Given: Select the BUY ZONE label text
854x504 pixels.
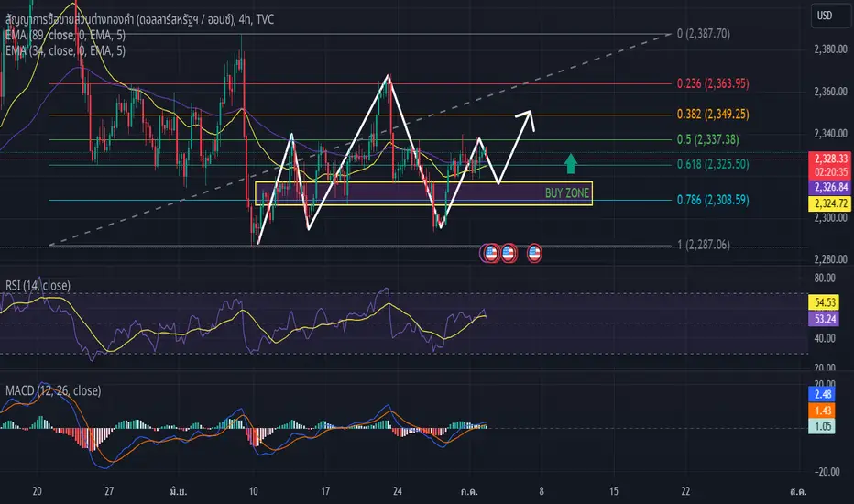Looking at the screenshot, I should 567,192.
